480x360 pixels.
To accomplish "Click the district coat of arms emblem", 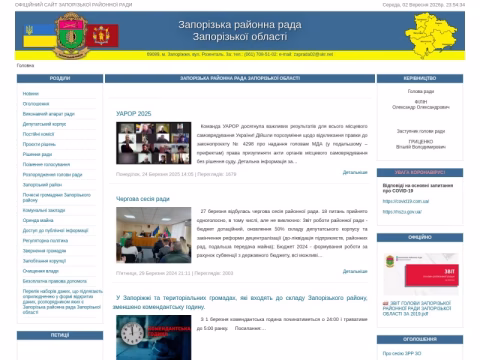I will pos(71,35).
